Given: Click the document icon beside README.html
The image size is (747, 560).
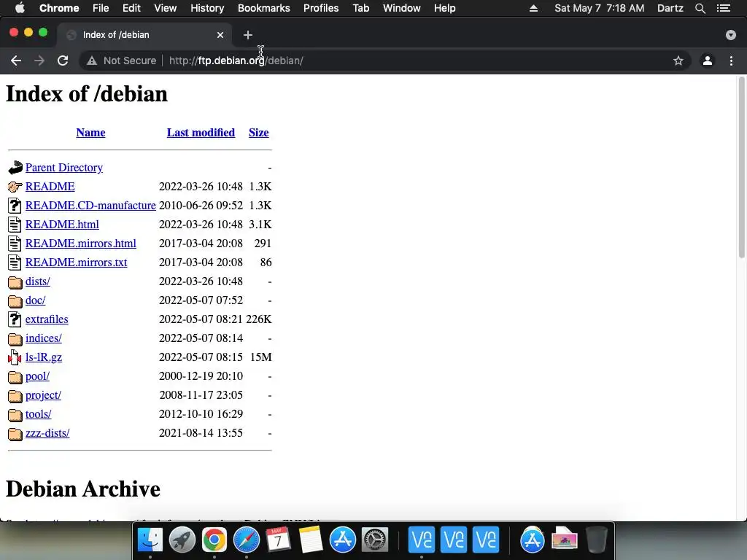Looking at the screenshot, I should click(x=15, y=225).
